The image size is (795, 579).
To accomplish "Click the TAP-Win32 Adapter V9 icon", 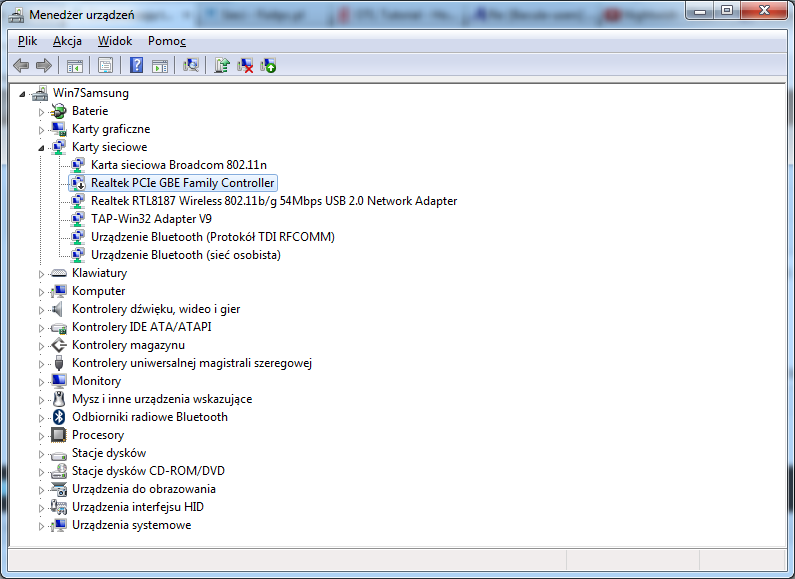I will (78, 219).
